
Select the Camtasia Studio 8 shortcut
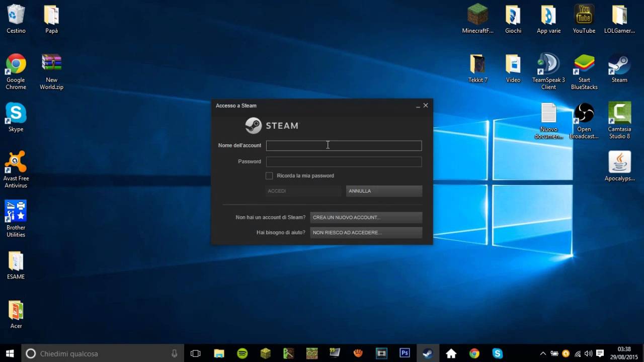coord(619,121)
